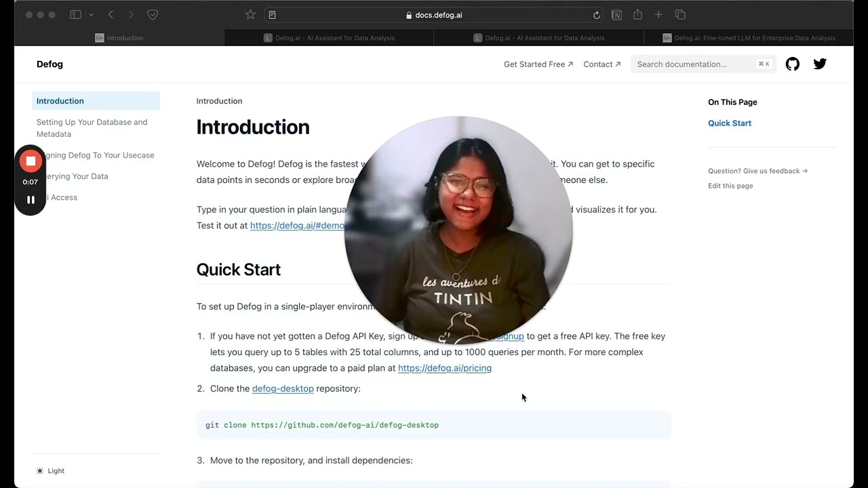Click the git clone code block
868x488 pixels.
434,425
